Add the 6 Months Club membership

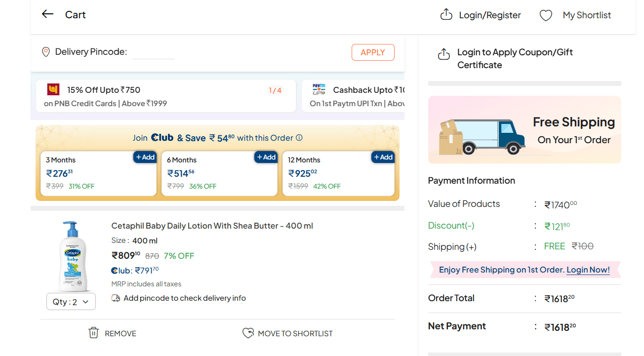tap(266, 157)
